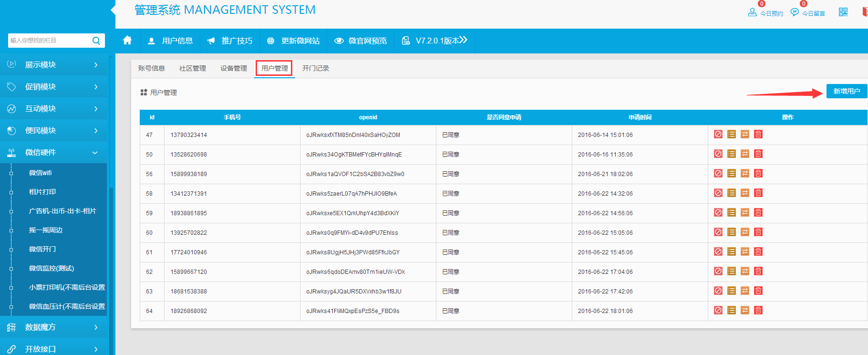This screenshot has width=868, height=355.
Task: Open 推广技巧 in top navigation
Action: [230, 41]
